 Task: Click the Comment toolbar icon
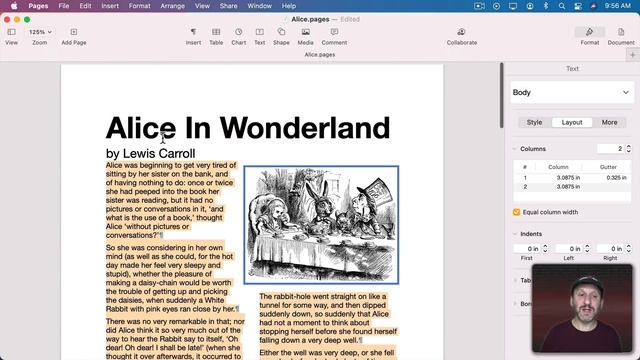[334, 32]
